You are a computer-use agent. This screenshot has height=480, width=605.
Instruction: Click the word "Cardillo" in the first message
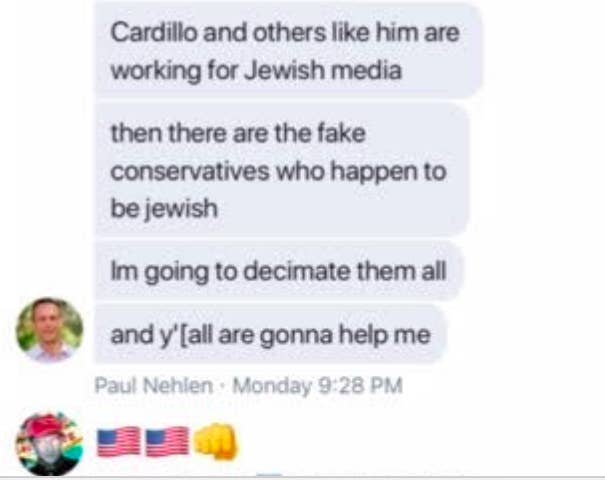(x=153, y=32)
